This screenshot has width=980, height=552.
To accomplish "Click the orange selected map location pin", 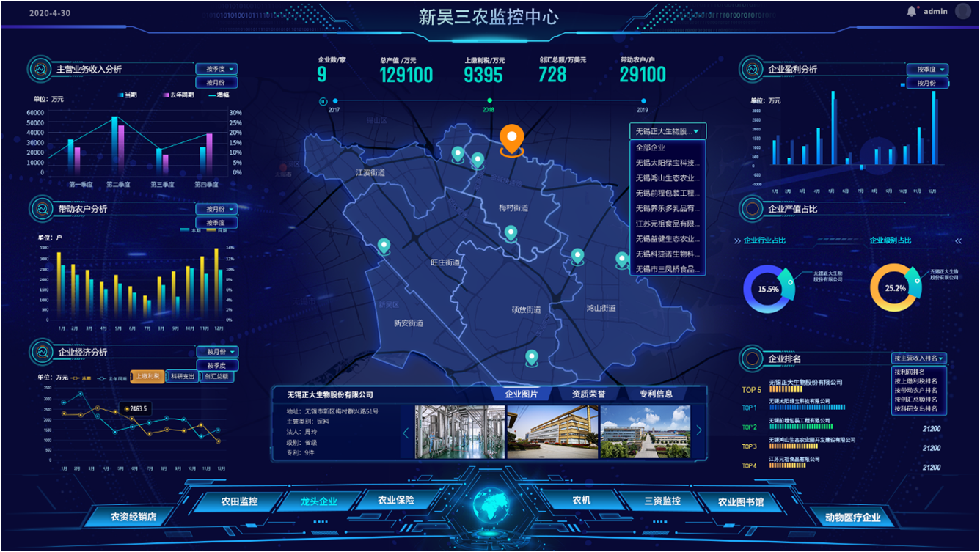I will 511,139.
